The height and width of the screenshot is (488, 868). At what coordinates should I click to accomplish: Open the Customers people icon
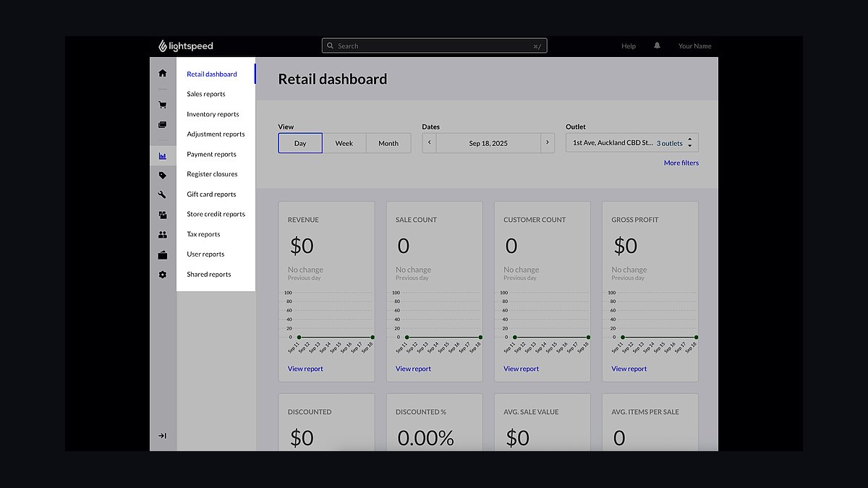(x=163, y=235)
